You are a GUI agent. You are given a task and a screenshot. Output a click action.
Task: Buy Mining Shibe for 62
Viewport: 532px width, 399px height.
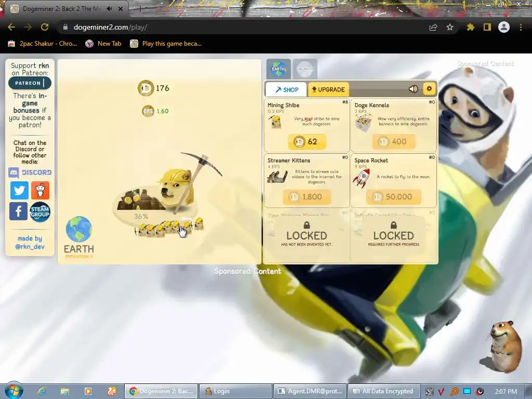307,141
